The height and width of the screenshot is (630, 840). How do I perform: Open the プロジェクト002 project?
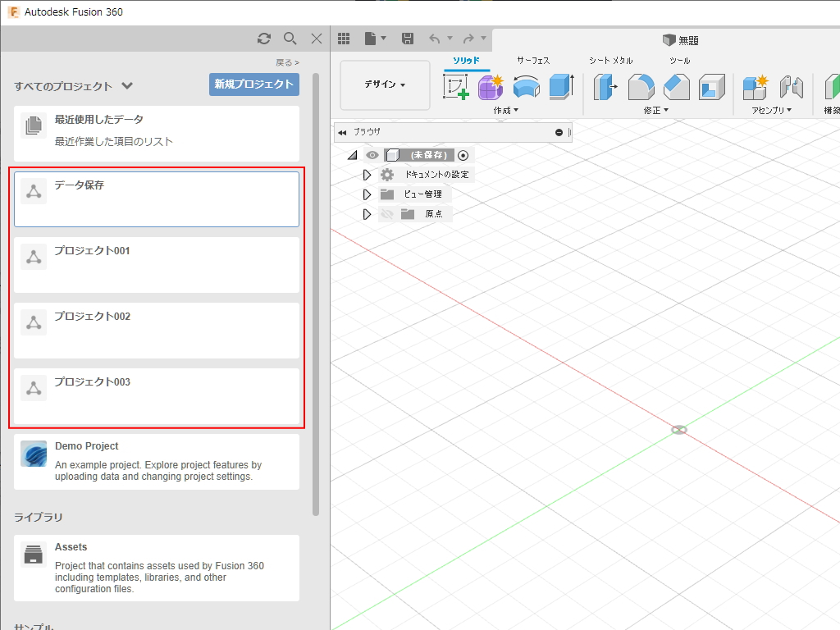(157, 331)
